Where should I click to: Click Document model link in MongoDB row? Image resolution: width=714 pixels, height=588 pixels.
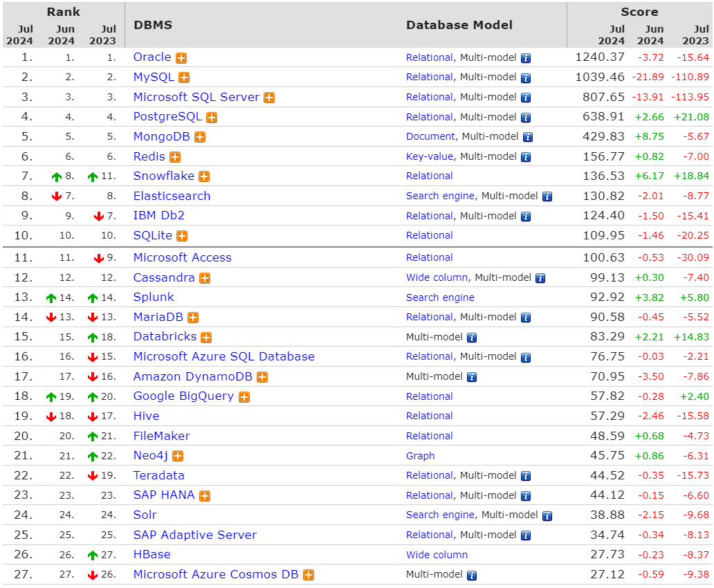tap(430, 137)
